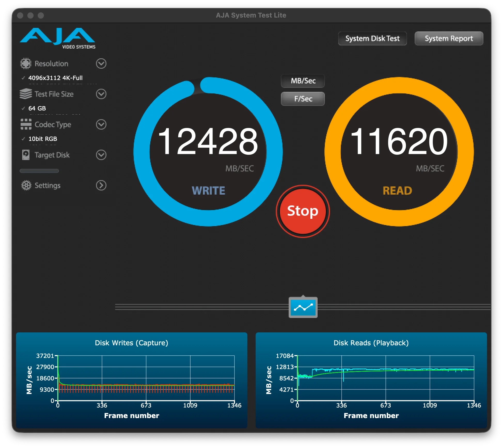Viewport: 503px width, 448px height.
Task: Toggle the graph view chart icon
Action: point(303,307)
